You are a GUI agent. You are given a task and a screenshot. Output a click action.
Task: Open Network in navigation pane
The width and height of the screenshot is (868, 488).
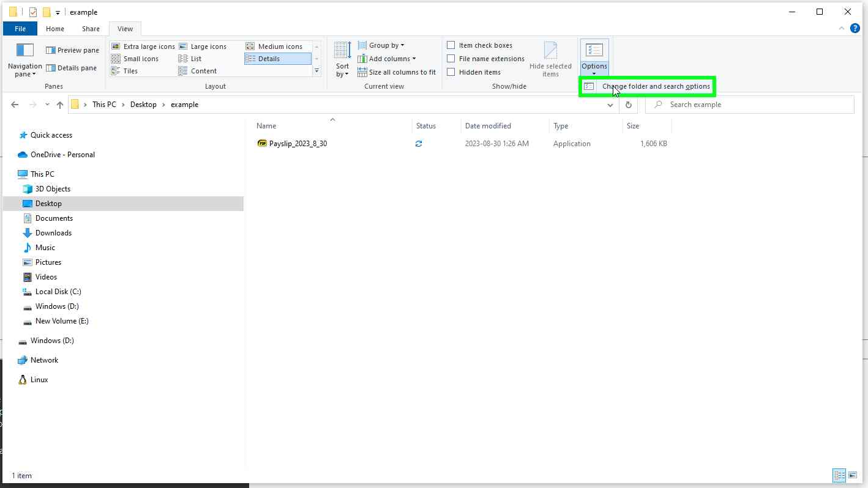click(44, 360)
